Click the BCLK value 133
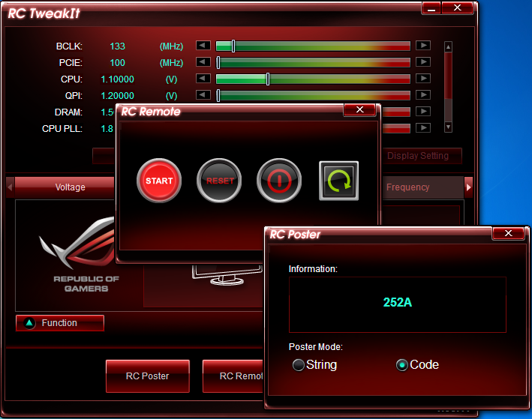Viewport: 532px width, 419px height. (x=117, y=46)
